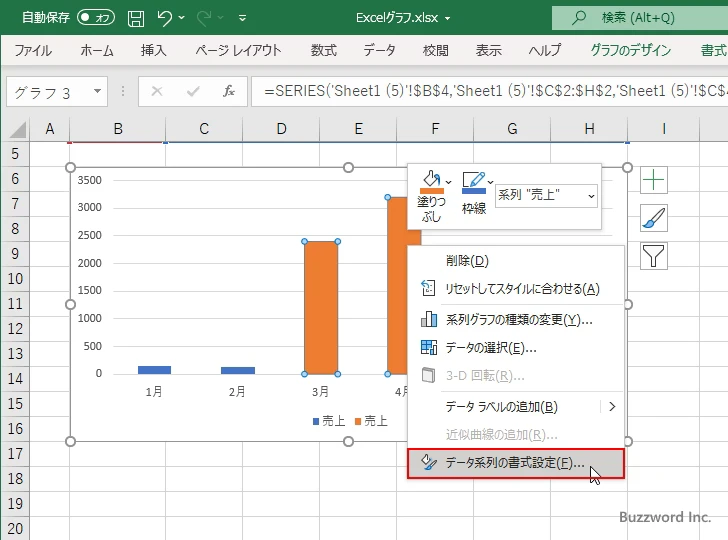Screen dimensions: 728x540
Task: Click the Enter checkmark in formula bar
Action: pyautogui.click(x=193, y=91)
